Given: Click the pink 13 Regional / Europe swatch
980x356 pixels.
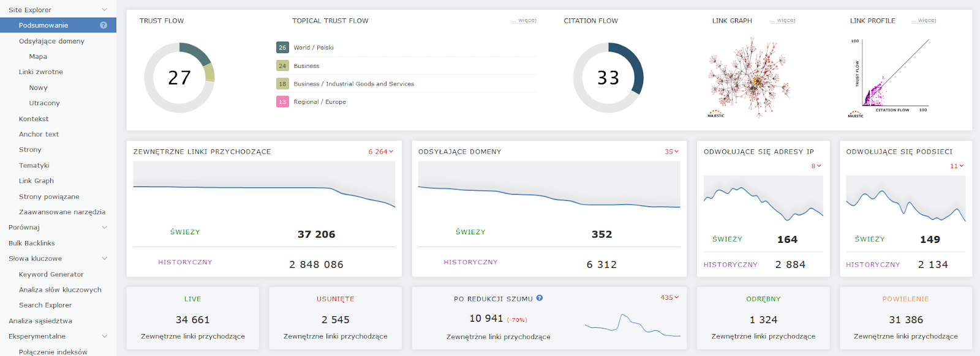Looking at the screenshot, I should (x=282, y=102).
